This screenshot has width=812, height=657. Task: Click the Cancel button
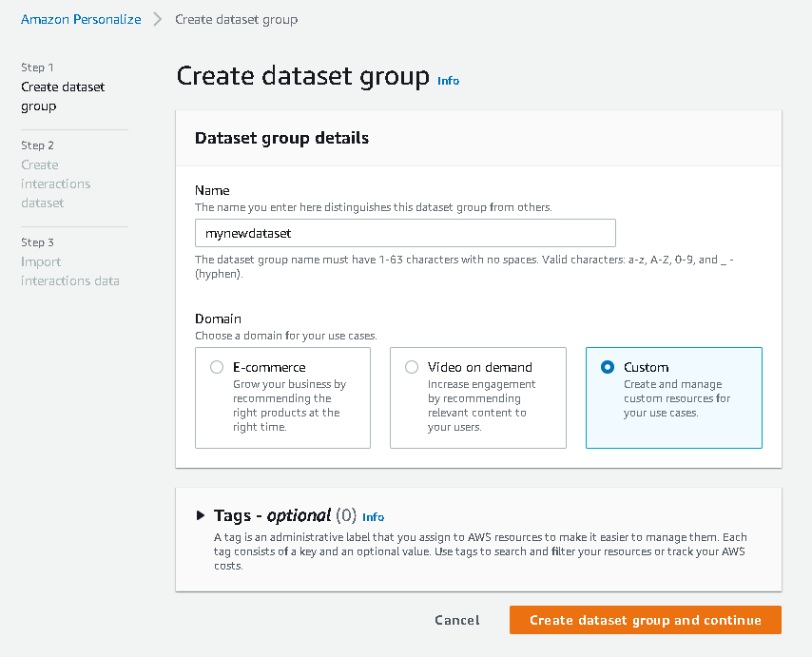tap(457, 620)
